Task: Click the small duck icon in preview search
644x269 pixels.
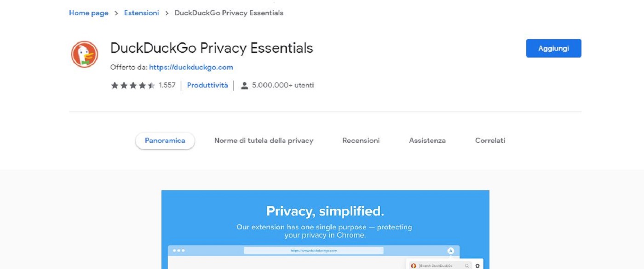Action: (414, 266)
